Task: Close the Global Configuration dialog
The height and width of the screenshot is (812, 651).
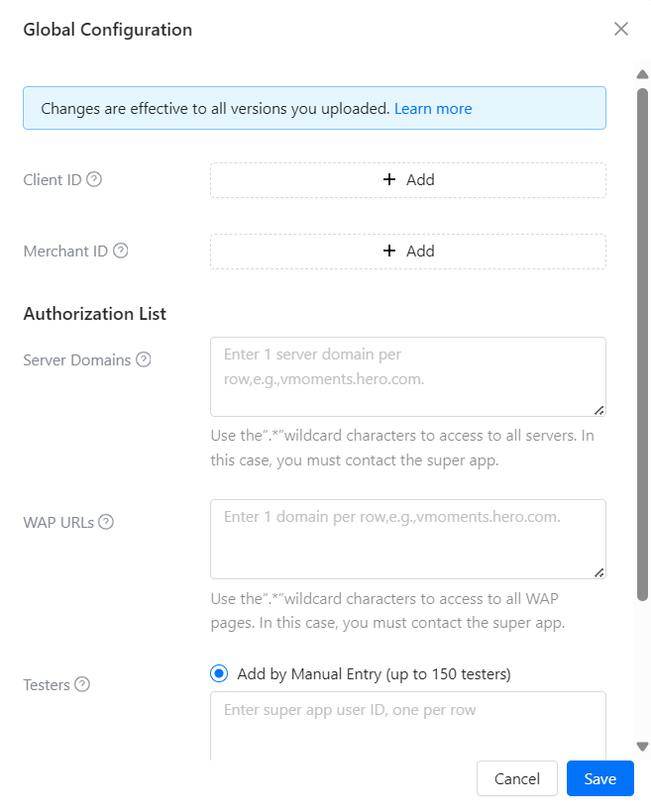Action: [x=621, y=29]
